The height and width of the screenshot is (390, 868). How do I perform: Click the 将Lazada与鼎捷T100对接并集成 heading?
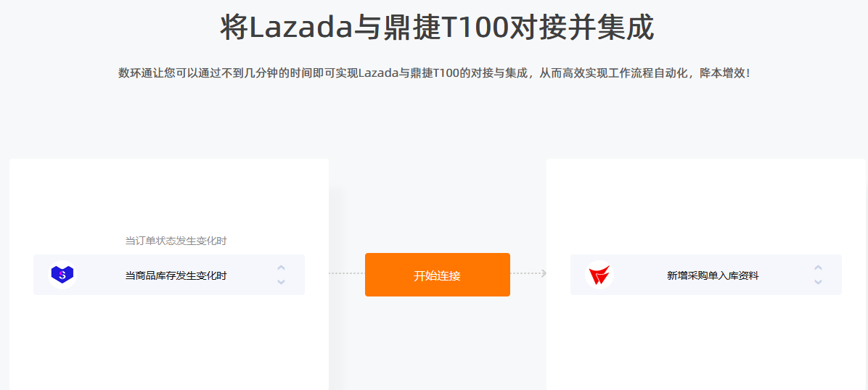438,28
